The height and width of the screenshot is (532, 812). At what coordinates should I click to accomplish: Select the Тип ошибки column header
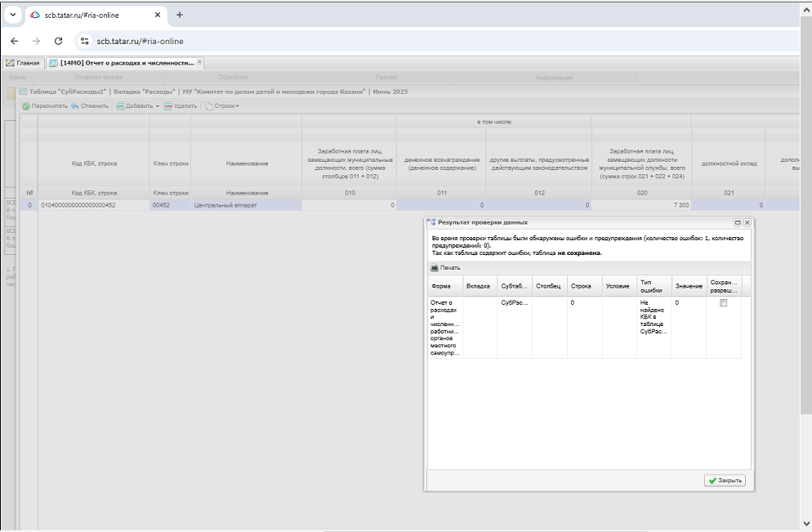click(654, 286)
